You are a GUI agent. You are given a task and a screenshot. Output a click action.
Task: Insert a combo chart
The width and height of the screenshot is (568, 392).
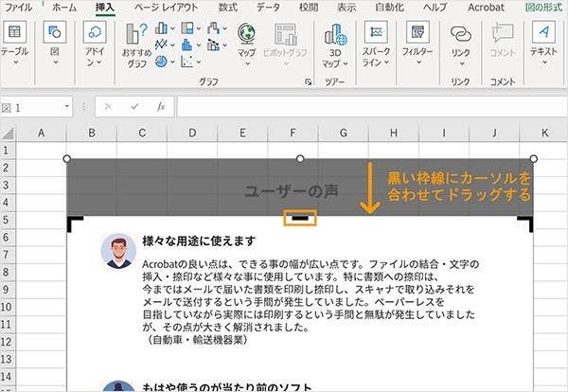click(213, 45)
